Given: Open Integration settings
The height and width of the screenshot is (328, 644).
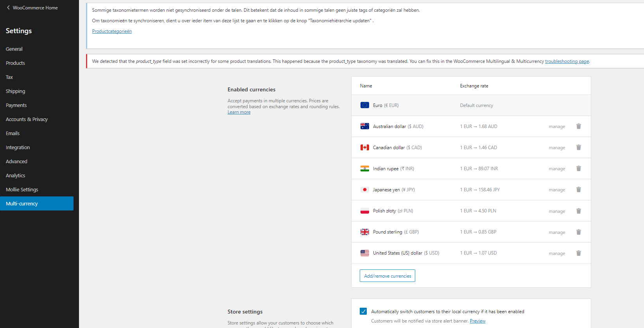Looking at the screenshot, I should click(x=18, y=147).
